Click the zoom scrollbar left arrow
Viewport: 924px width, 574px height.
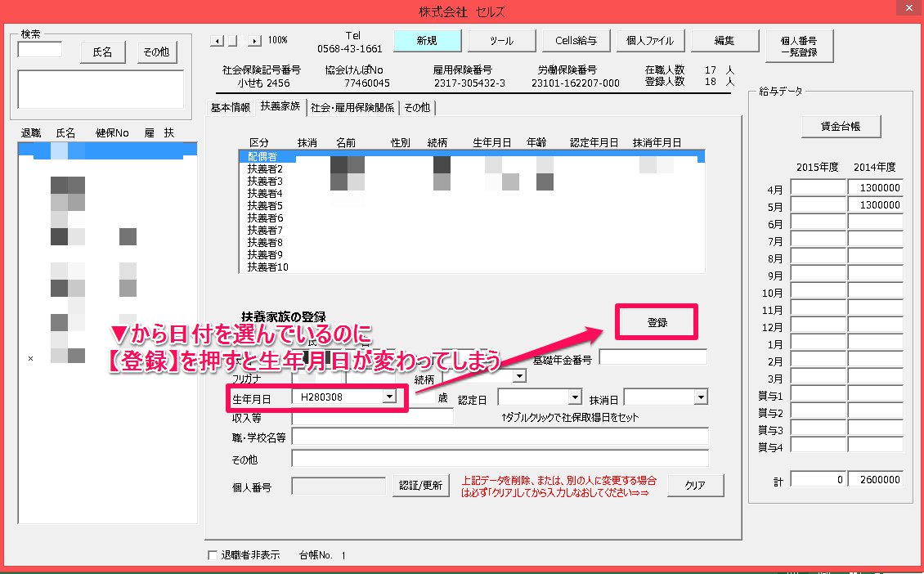click(x=217, y=41)
